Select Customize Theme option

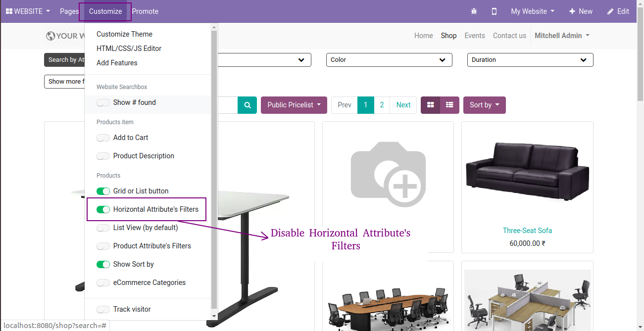pos(124,34)
